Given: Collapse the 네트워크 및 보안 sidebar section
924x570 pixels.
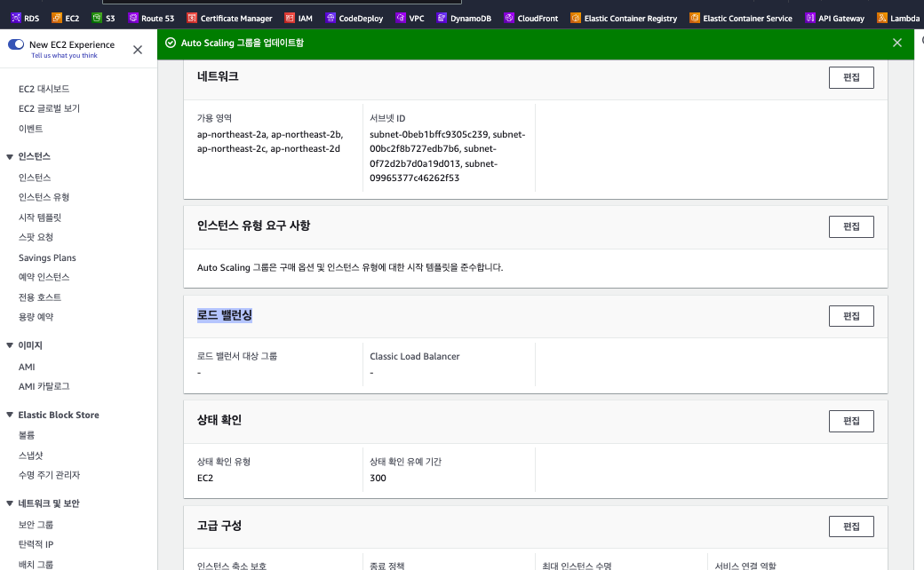Looking at the screenshot, I should [x=10, y=503].
